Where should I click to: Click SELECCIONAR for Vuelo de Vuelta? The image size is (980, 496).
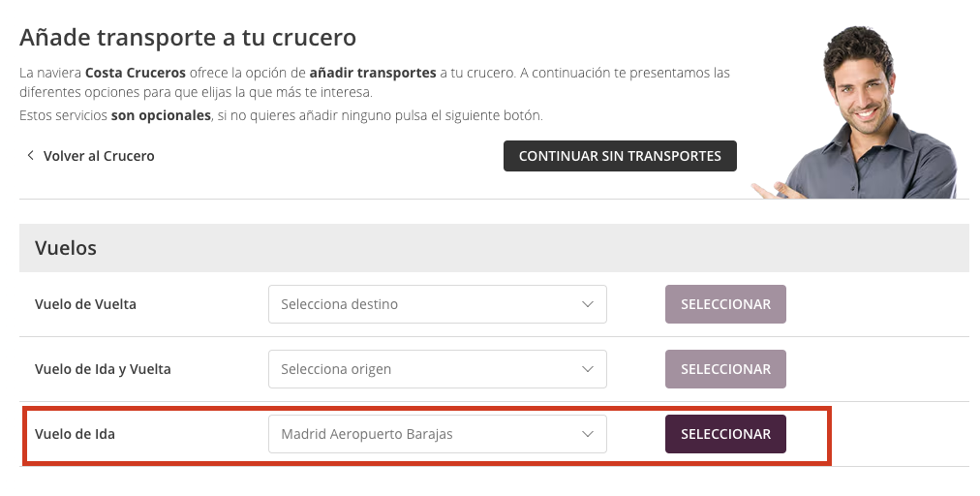click(x=725, y=304)
